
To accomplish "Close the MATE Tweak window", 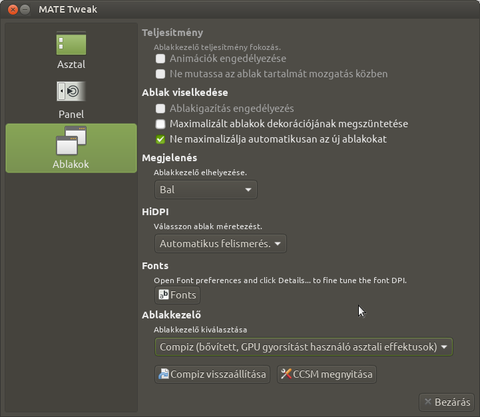I will coord(13,10).
